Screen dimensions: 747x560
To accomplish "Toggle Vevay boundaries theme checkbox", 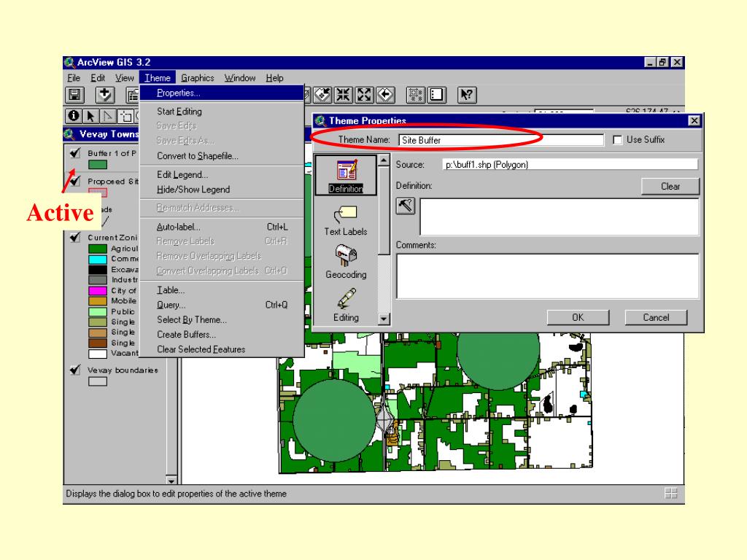I will [75, 370].
